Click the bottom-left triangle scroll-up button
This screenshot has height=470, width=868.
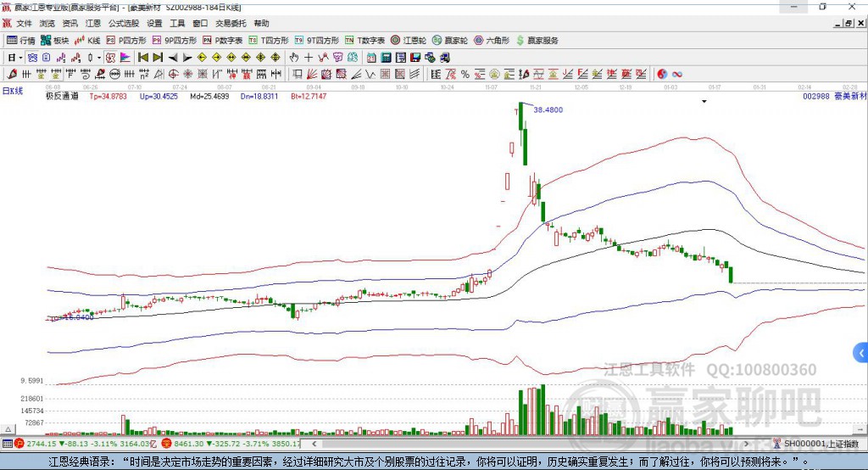(8, 429)
